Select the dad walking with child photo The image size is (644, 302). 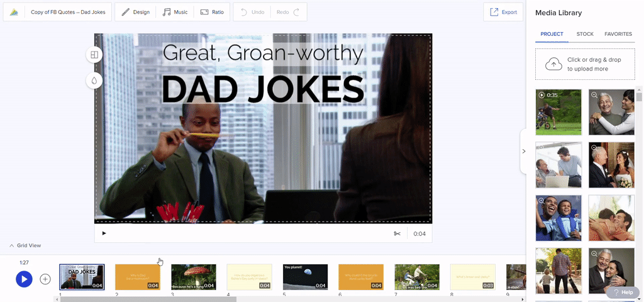click(558, 271)
